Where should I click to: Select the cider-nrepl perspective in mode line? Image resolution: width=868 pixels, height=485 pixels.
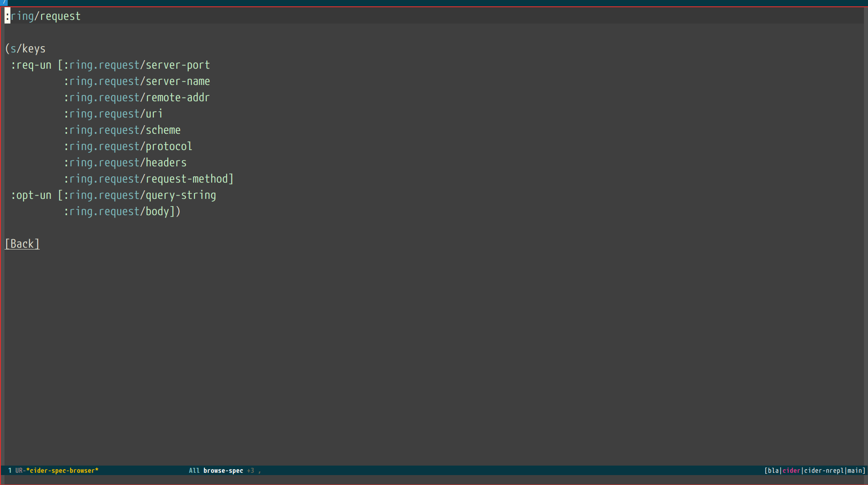tap(824, 471)
